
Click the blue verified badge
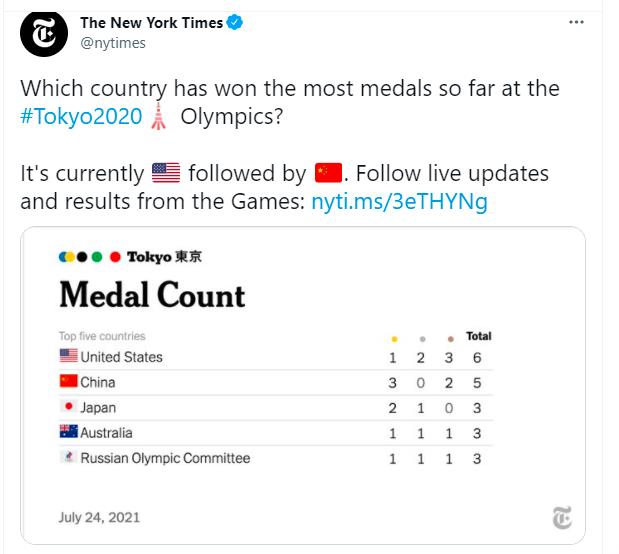(x=234, y=23)
